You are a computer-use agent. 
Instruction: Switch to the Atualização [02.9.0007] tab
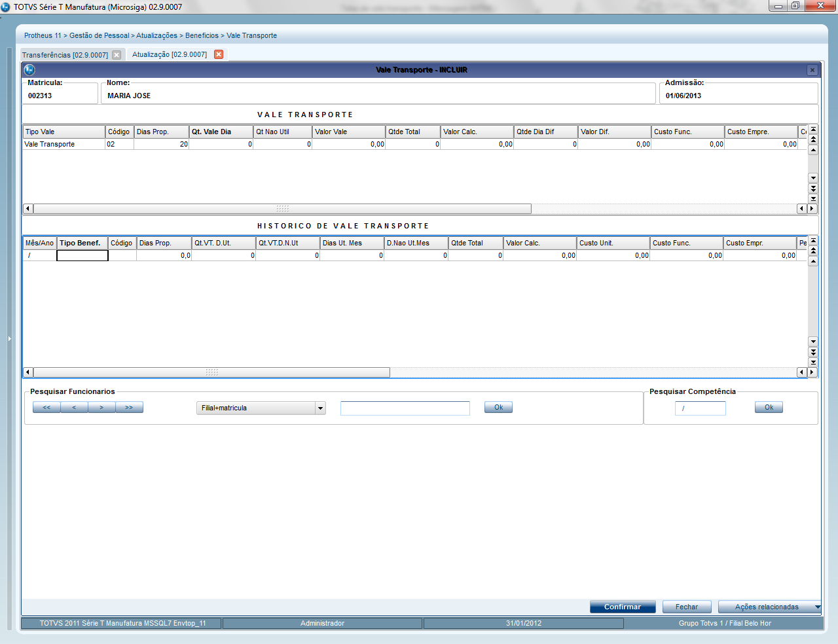click(x=170, y=54)
